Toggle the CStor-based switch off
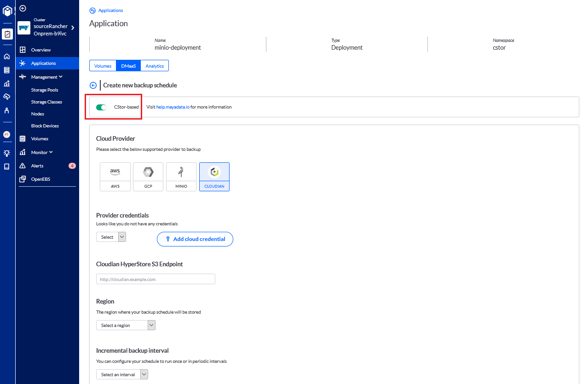Screen dimensions: 588x384 point(101,107)
